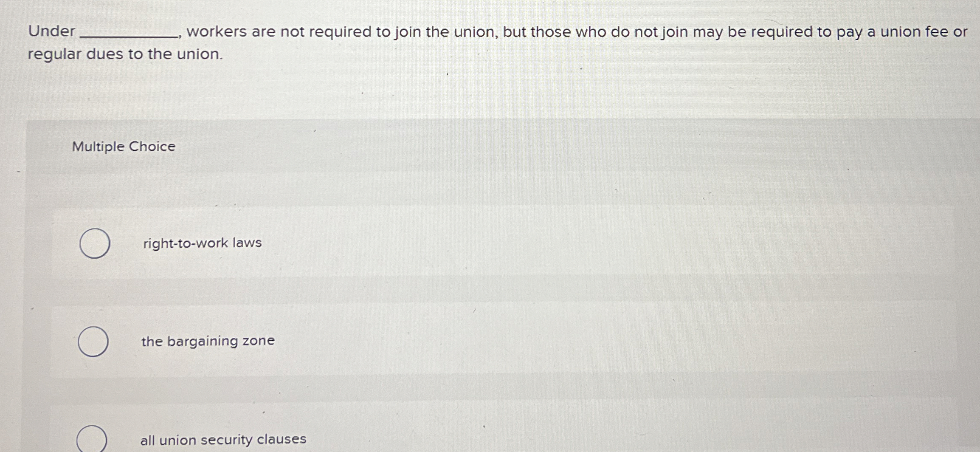Click the phrase regular dues to the union

pos(124,54)
